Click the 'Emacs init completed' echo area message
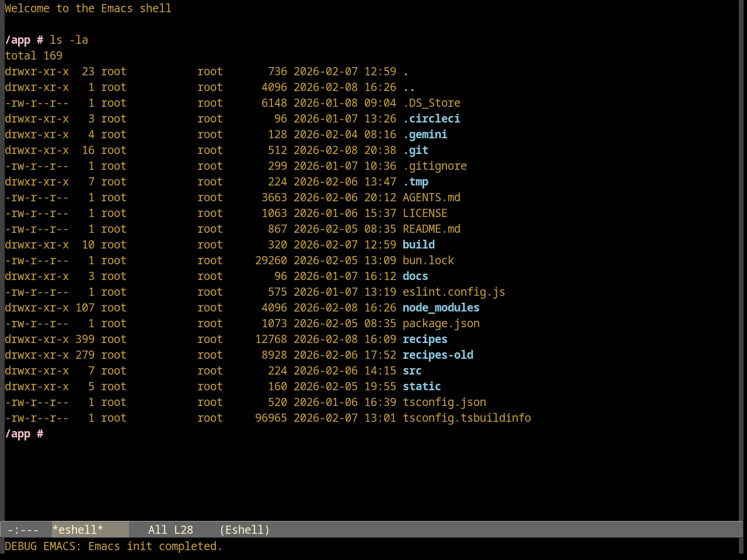Screen dimensions: 747x560 (x=155, y=546)
